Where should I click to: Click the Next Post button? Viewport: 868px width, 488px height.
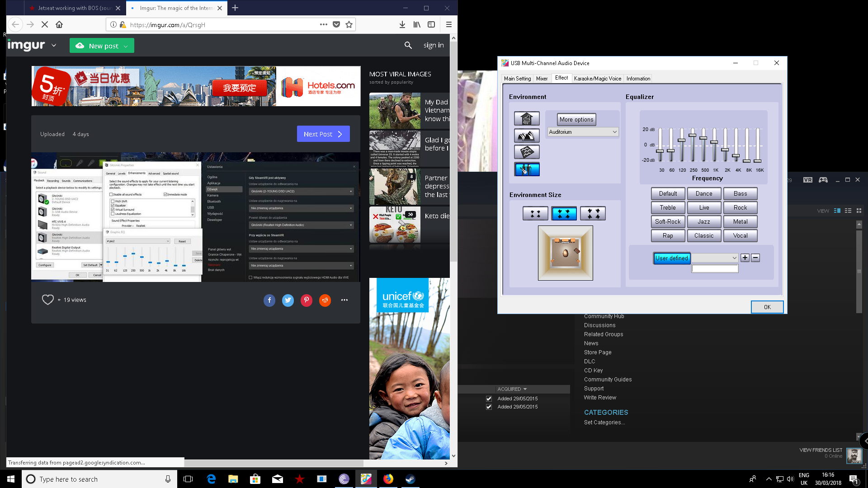pyautogui.click(x=323, y=134)
